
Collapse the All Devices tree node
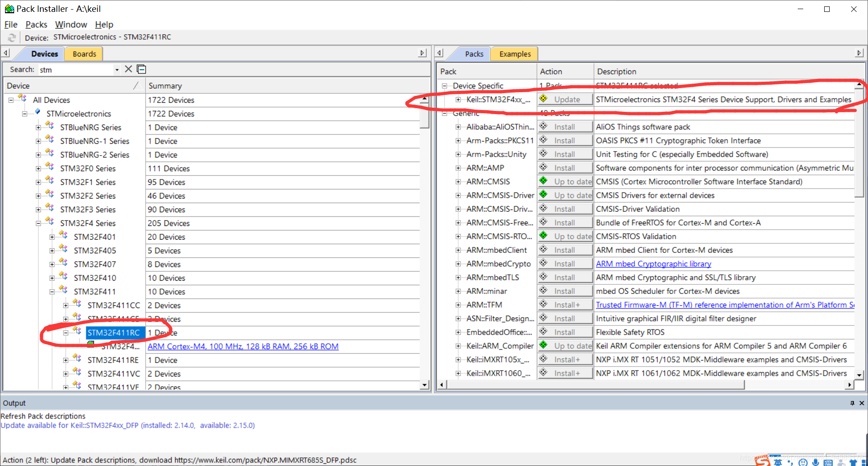(11, 100)
